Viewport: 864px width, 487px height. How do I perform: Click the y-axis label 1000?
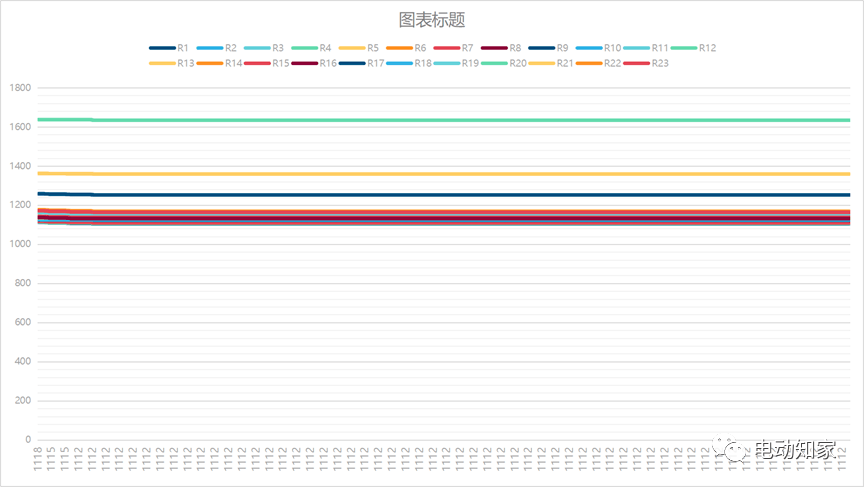[x=20, y=244]
